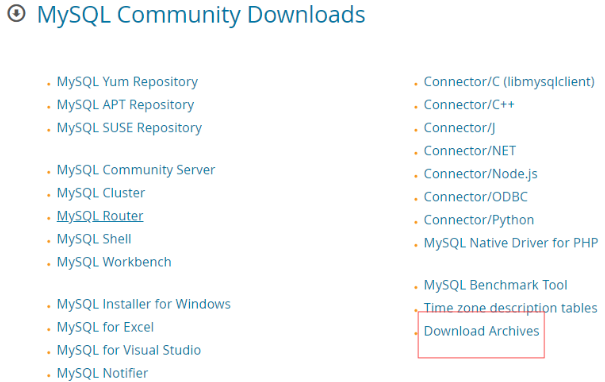Visit the MySQL Shell download page
The height and width of the screenshot is (382, 605).
[x=94, y=239]
